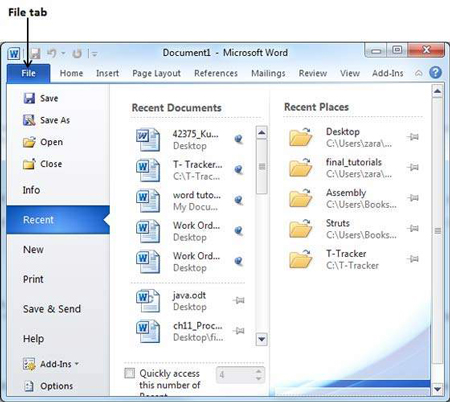
Task: Choose Save & Send in the sidebar
Action: click(52, 309)
